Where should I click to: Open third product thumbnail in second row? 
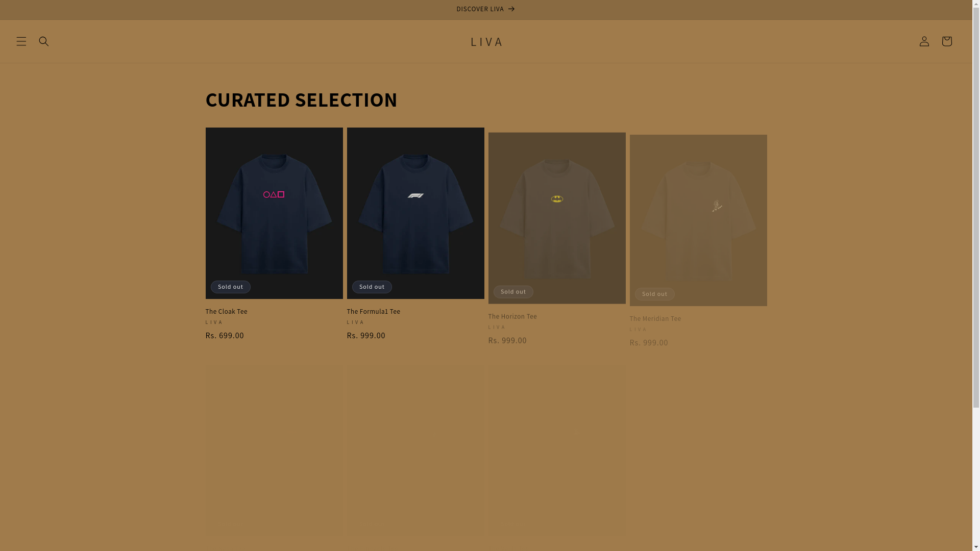(557, 450)
